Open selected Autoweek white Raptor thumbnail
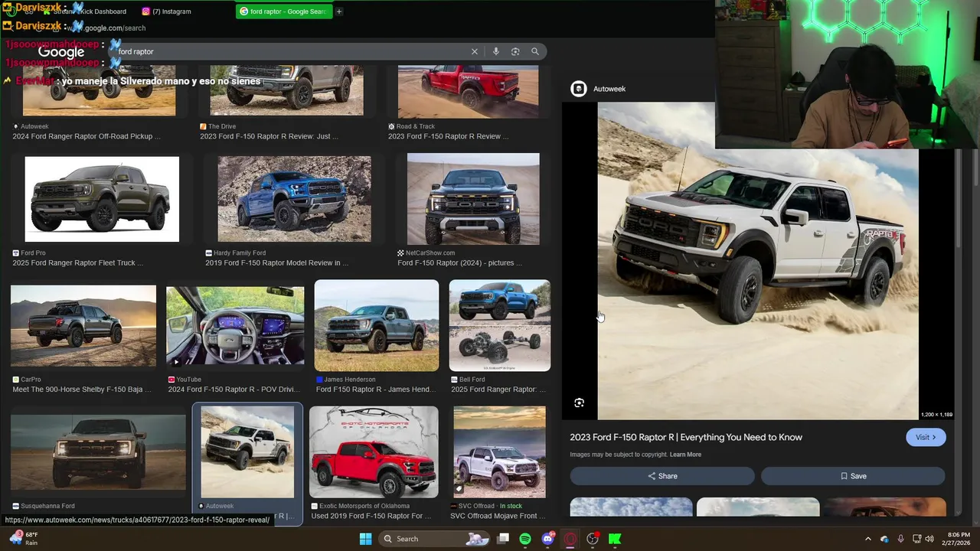The height and width of the screenshot is (551, 980). [x=247, y=452]
